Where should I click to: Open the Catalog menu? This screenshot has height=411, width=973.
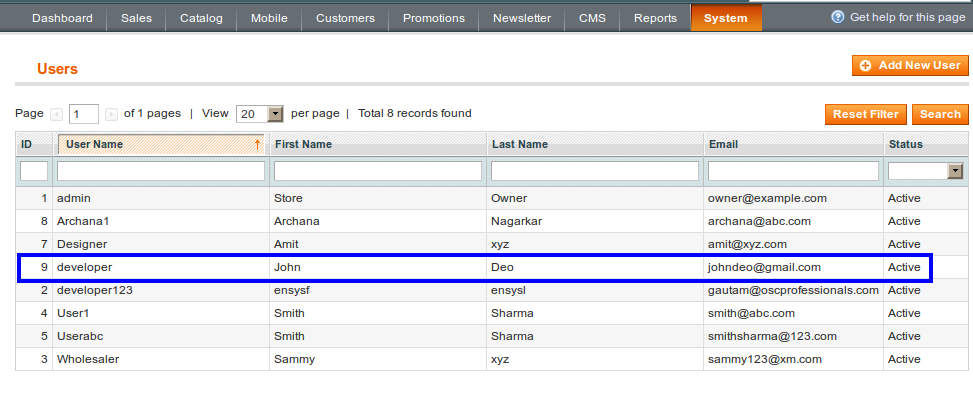[x=203, y=18]
